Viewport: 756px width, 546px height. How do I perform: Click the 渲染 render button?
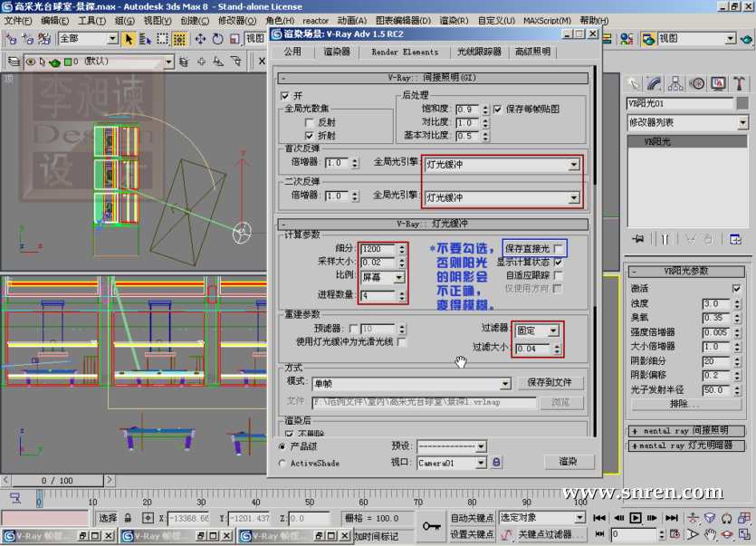(x=568, y=462)
